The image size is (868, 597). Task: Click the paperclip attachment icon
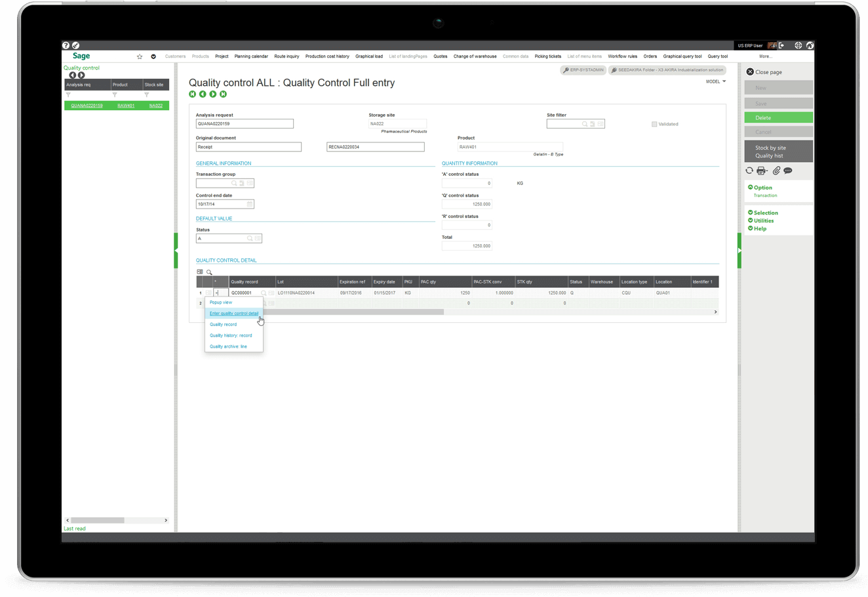(x=776, y=171)
